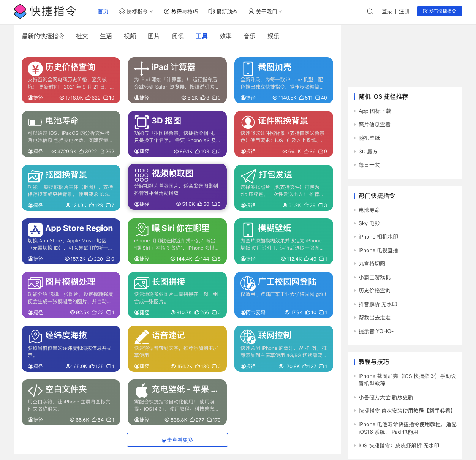Click the code brackets icon on 空白文件夹

35,390
